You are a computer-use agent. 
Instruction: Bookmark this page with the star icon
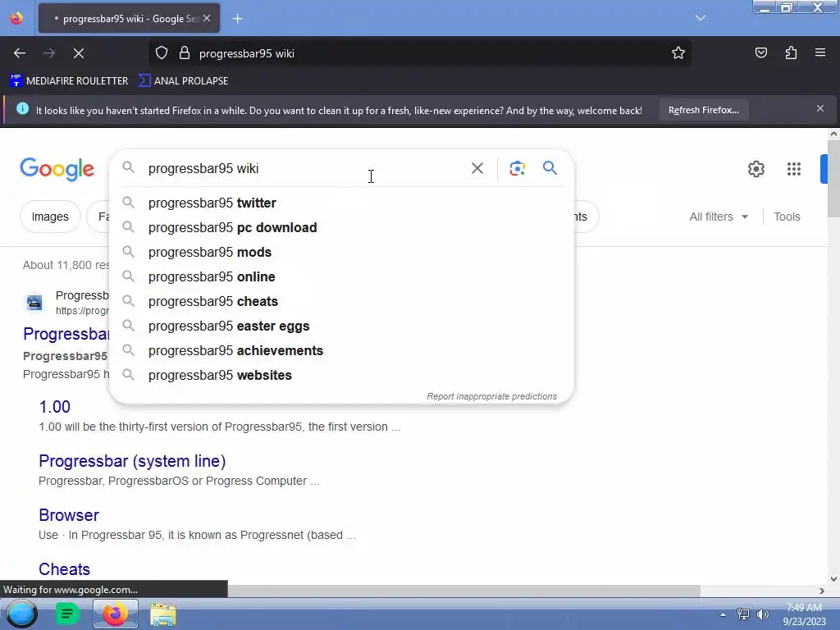pyautogui.click(x=678, y=53)
